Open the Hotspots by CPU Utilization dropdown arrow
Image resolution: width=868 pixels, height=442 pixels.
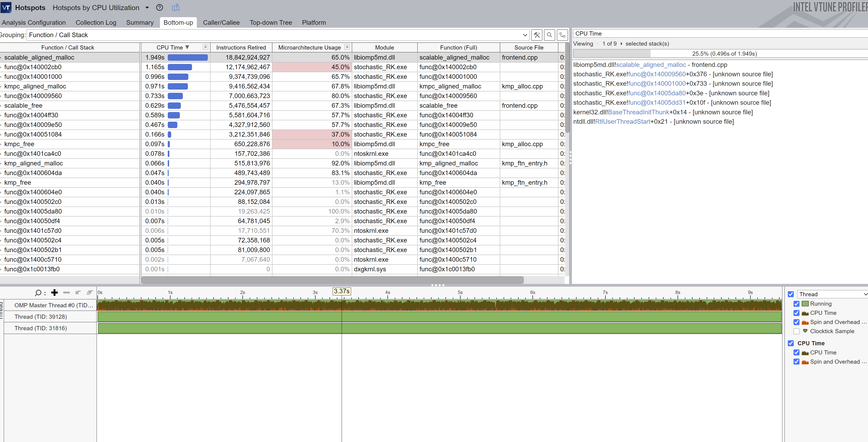147,8
